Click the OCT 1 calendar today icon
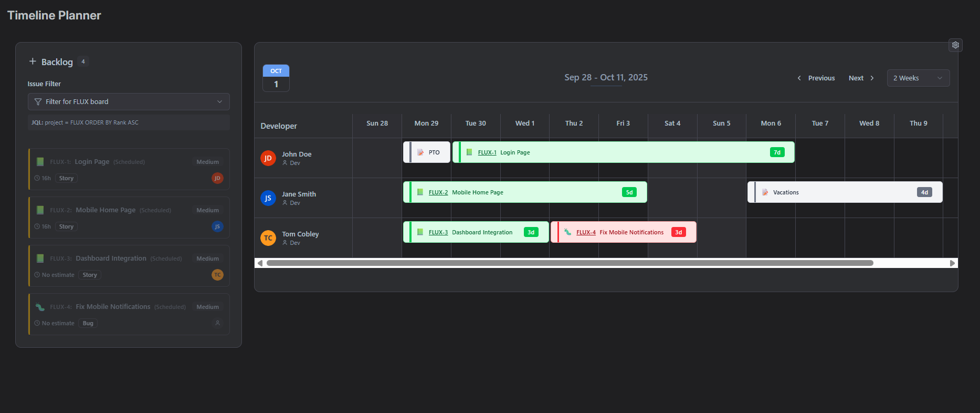Image resolution: width=980 pixels, height=413 pixels. click(276, 78)
